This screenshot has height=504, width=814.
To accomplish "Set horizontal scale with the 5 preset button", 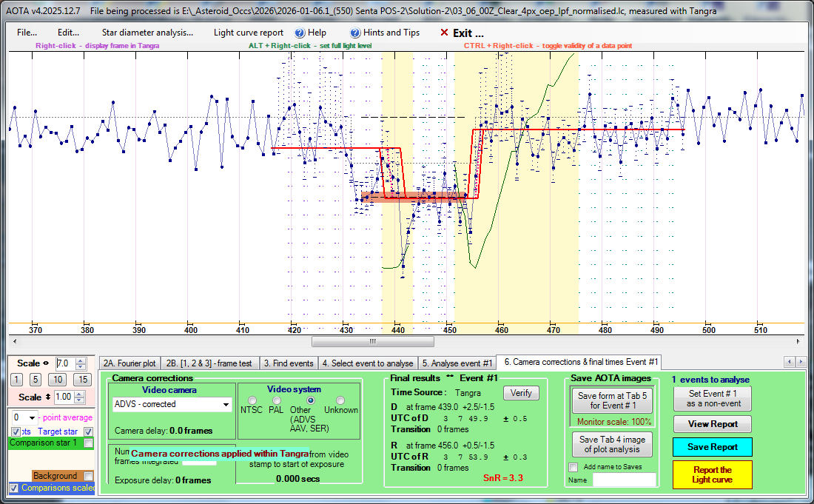I will 36,380.
